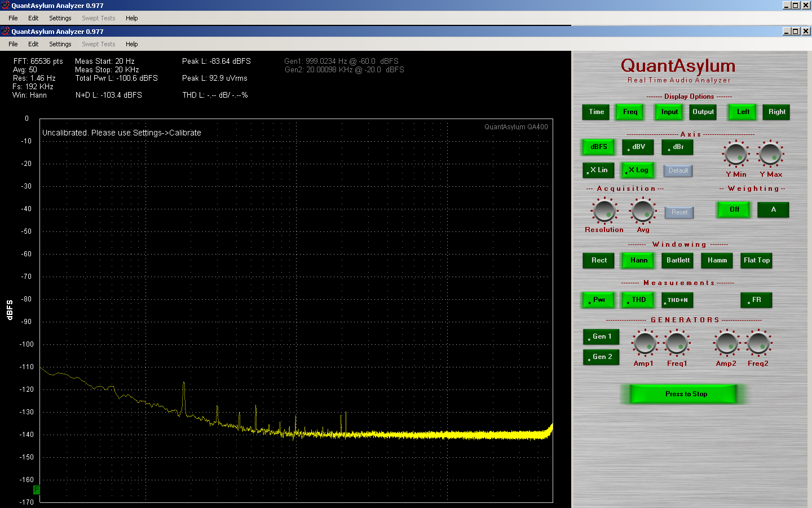This screenshot has width=812, height=508.
Task: Click the FFT 65536 pts readout
Action: tap(38, 61)
